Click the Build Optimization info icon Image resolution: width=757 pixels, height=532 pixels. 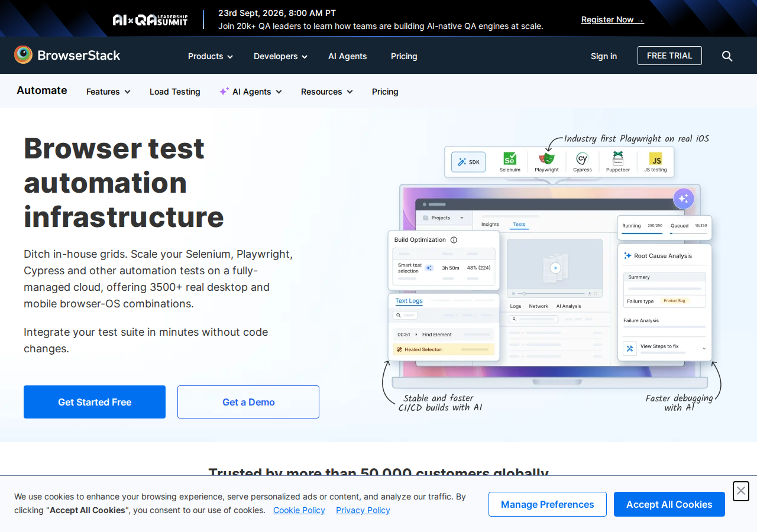pyautogui.click(x=454, y=240)
